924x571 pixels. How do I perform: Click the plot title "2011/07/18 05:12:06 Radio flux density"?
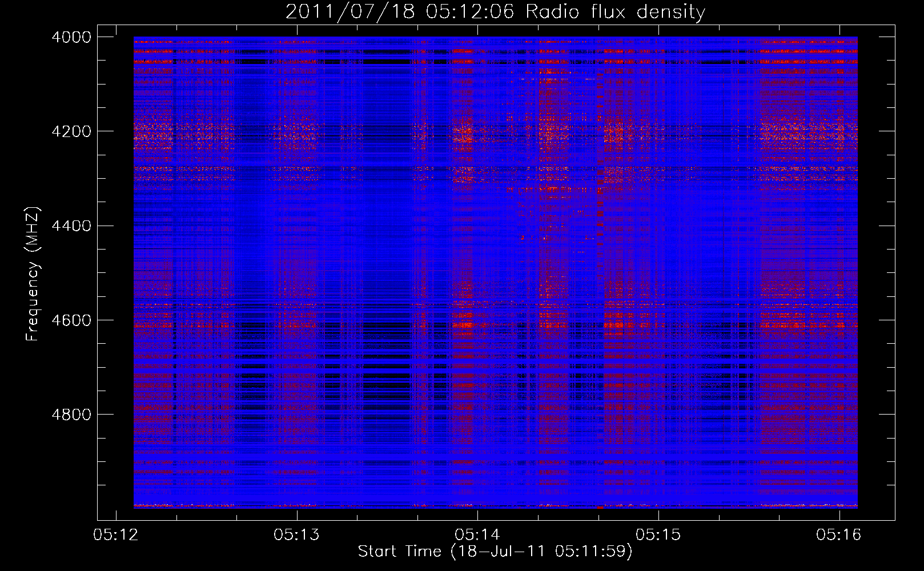point(495,11)
